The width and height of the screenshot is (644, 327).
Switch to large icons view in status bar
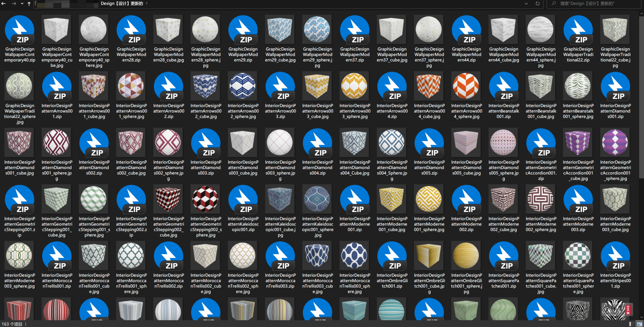tap(639, 324)
